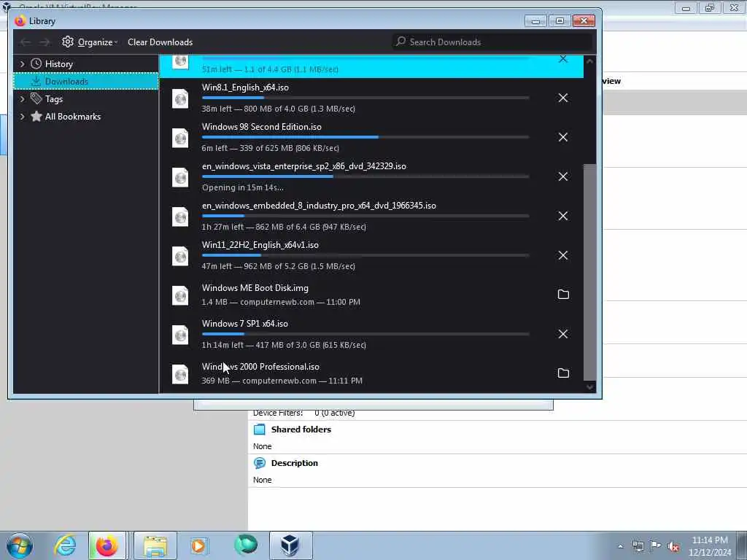This screenshot has height=560, width=747.
Task: Expand the All Bookmarks tree node
Action: (22, 117)
